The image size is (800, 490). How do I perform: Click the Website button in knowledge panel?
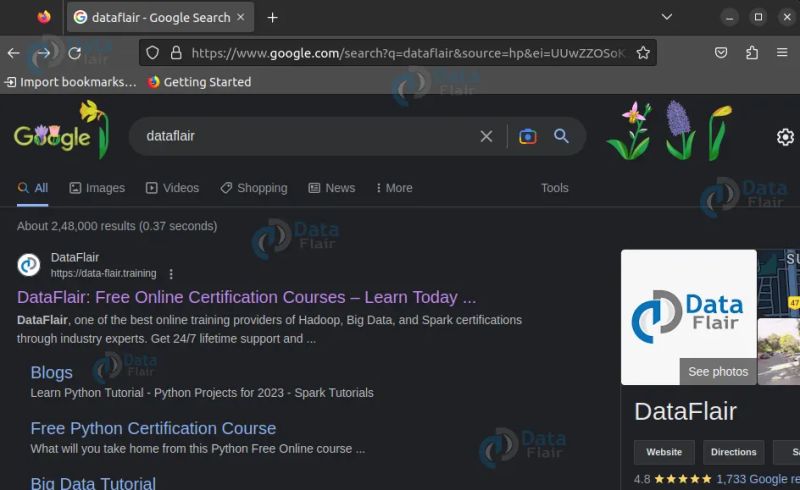664,452
